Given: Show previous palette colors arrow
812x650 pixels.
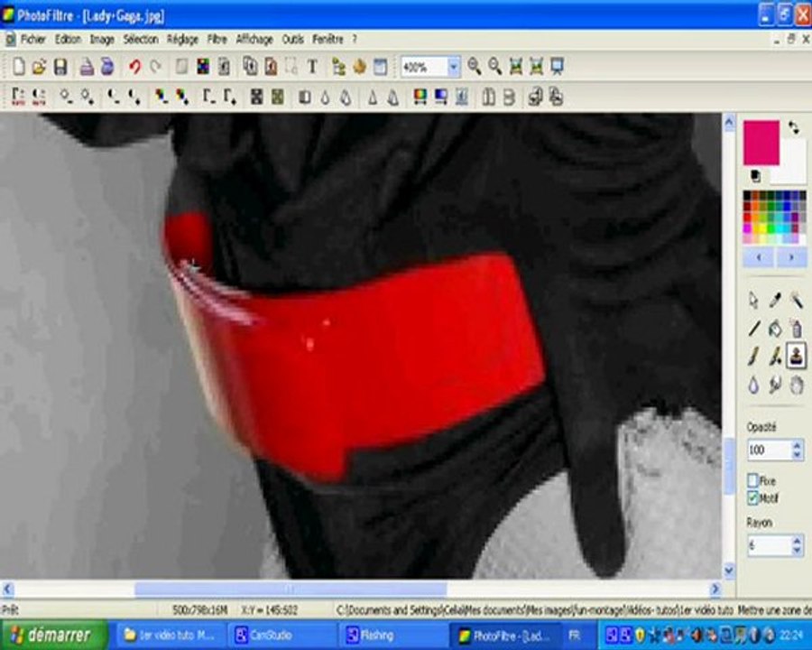Looking at the screenshot, I should pyautogui.click(x=759, y=257).
